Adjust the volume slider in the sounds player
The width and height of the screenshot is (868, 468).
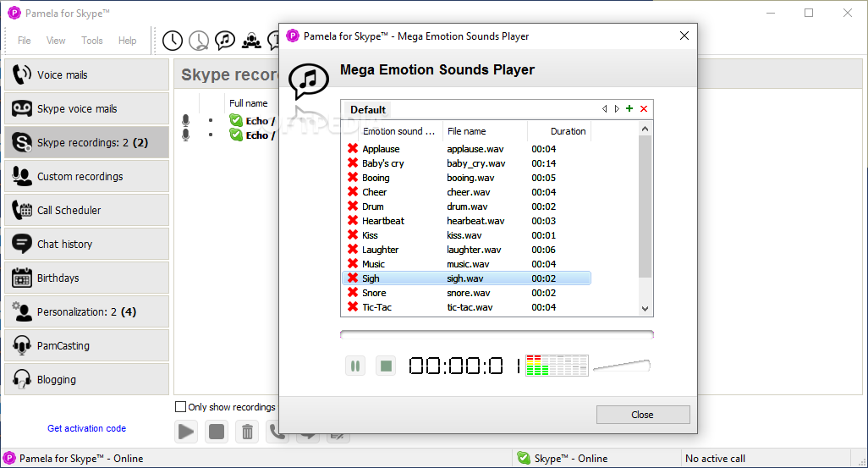pyautogui.click(x=622, y=366)
